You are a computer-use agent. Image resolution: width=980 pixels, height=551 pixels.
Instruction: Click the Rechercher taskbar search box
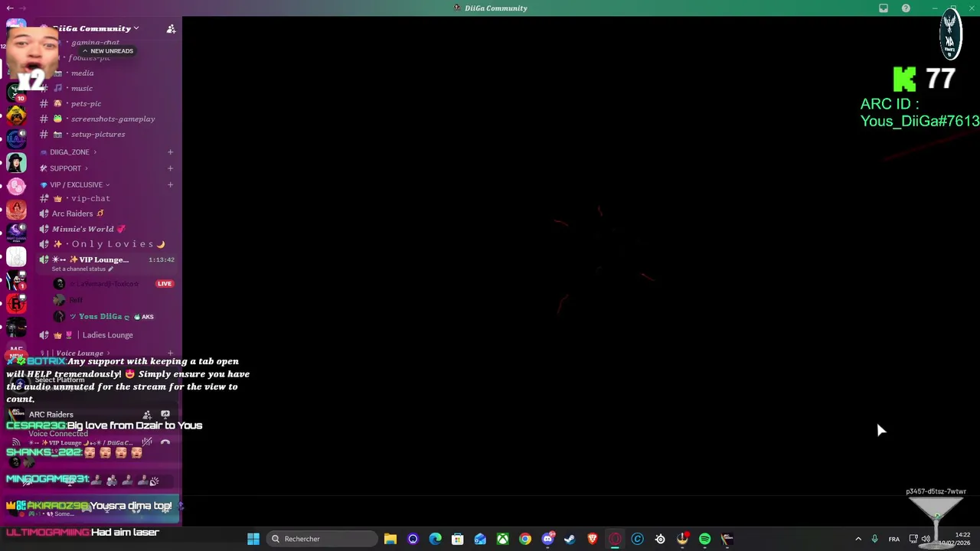(321, 539)
